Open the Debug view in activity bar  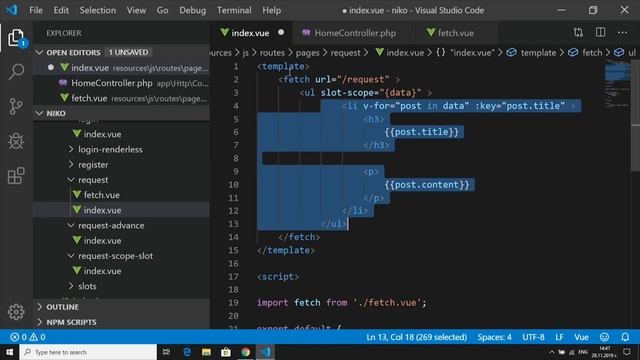coord(16,141)
